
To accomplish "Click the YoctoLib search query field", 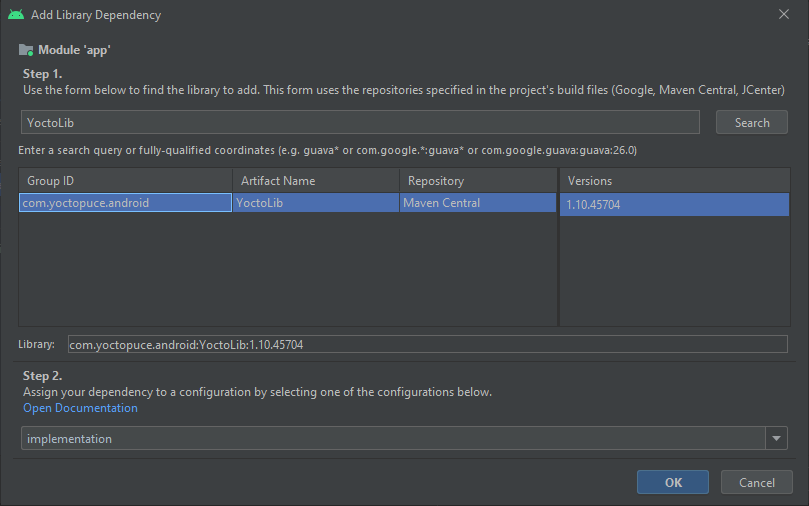I will coord(360,122).
